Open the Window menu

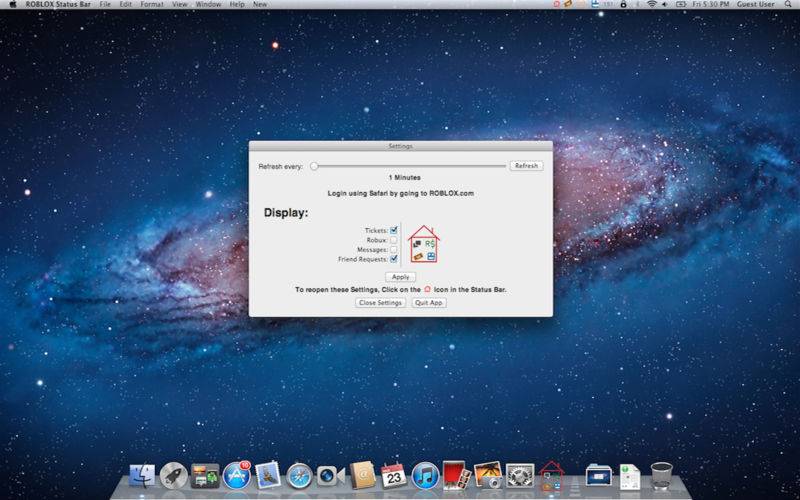tap(208, 4)
